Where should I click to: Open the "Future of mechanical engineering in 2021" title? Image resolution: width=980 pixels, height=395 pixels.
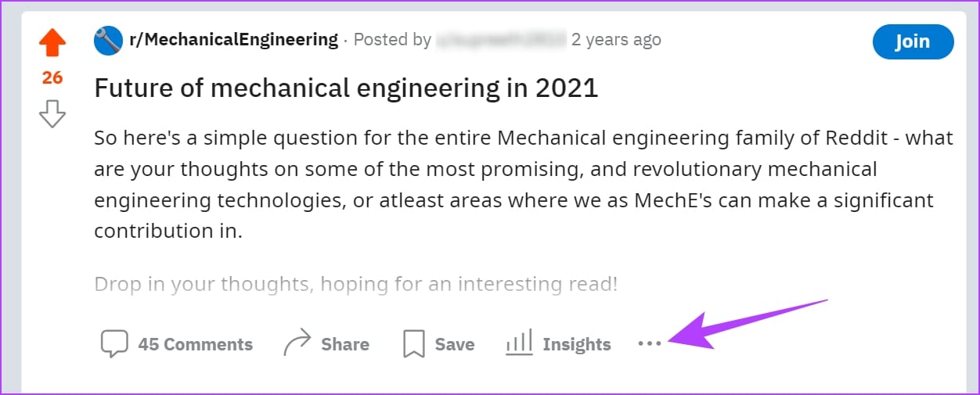pos(346,88)
